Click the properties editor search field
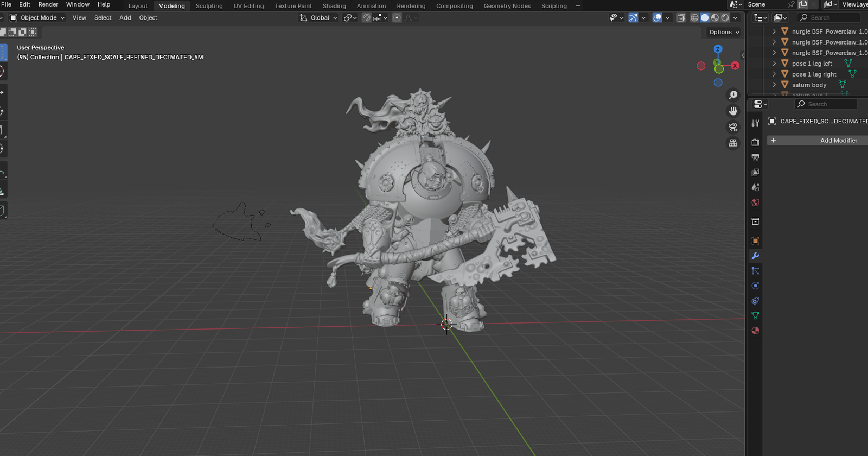The height and width of the screenshot is (456, 868). [x=826, y=104]
